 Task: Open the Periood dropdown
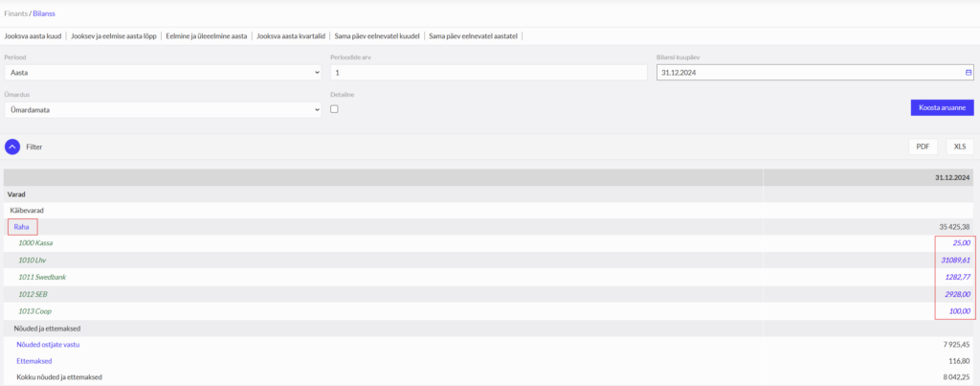point(162,72)
